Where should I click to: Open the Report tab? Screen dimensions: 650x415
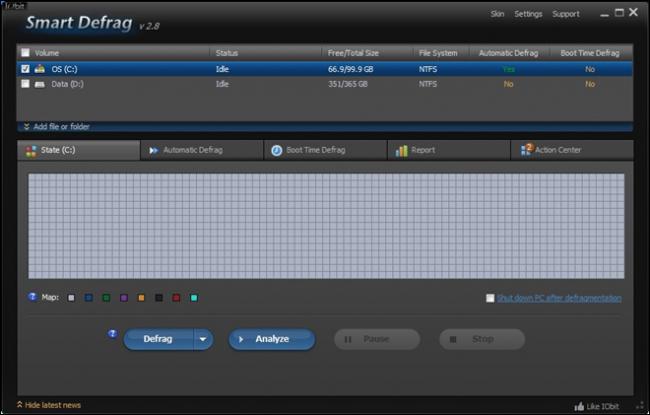click(x=449, y=150)
